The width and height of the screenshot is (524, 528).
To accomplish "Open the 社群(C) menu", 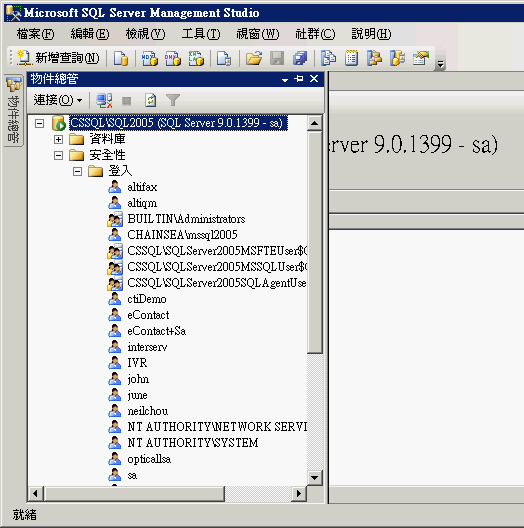I will coord(315,34).
